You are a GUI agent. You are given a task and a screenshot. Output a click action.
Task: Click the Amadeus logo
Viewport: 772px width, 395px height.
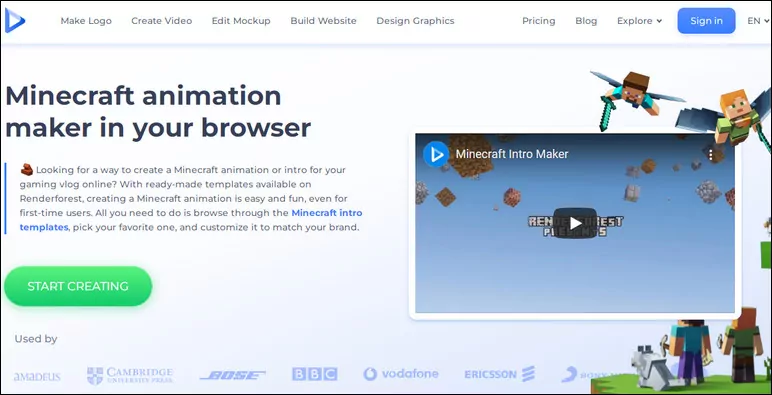pos(37,377)
